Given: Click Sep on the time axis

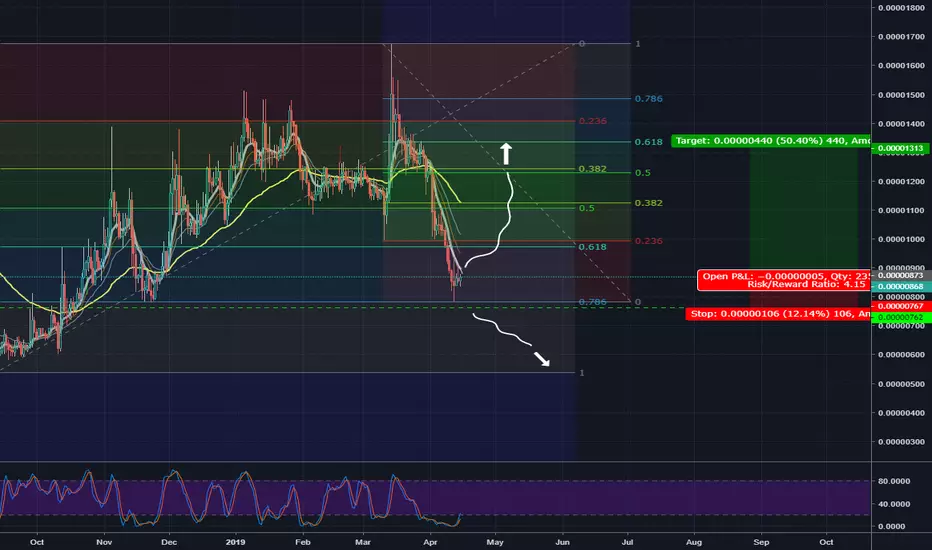Looking at the screenshot, I should pos(761,542).
